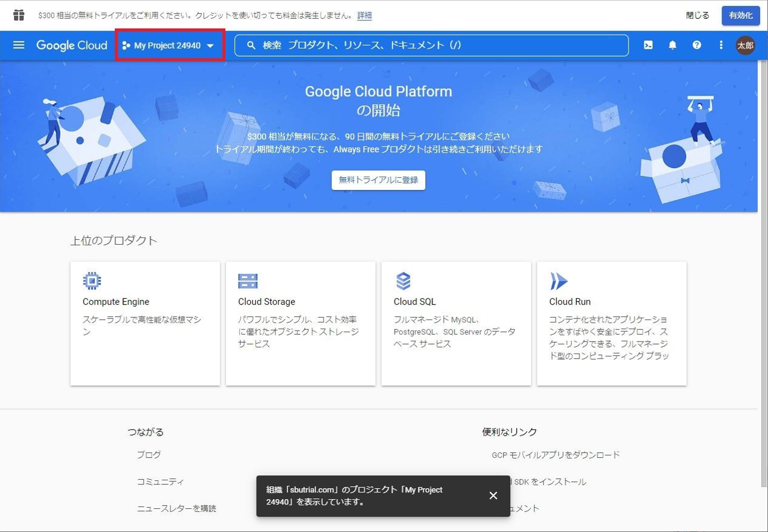This screenshot has width=768, height=532.
Task: Open the notifications bell
Action: point(672,45)
